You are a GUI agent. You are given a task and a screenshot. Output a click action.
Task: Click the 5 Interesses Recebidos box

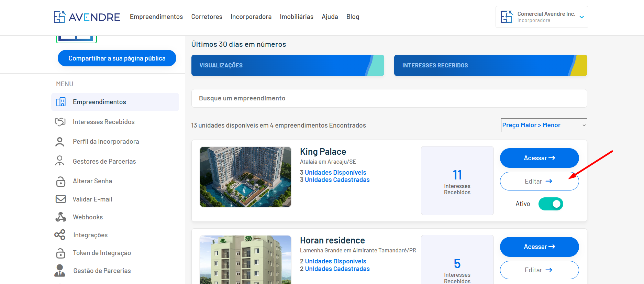pyautogui.click(x=457, y=260)
